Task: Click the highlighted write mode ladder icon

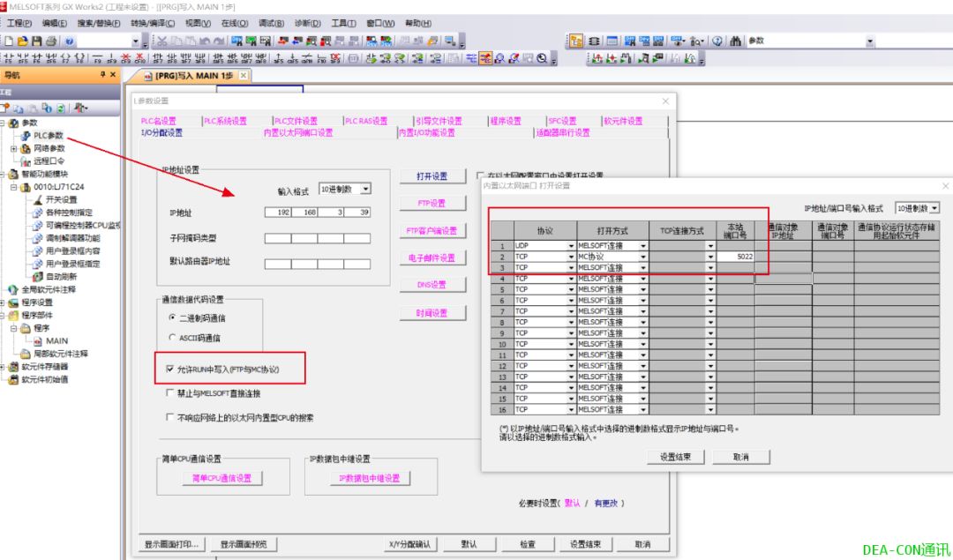Action: (x=485, y=58)
